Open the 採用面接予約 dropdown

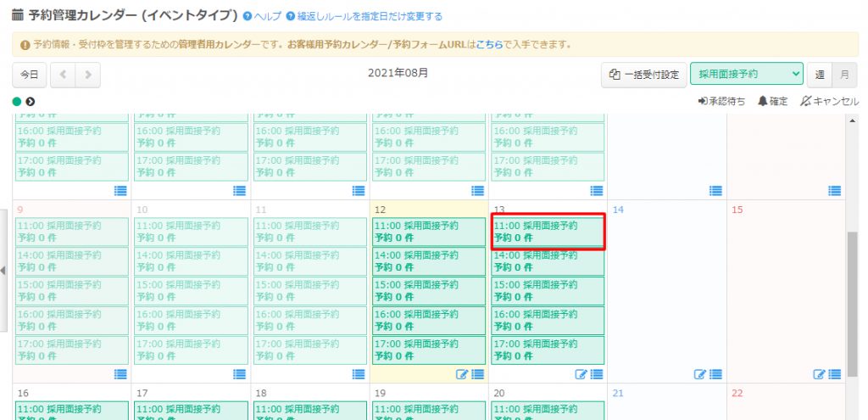click(x=746, y=75)
